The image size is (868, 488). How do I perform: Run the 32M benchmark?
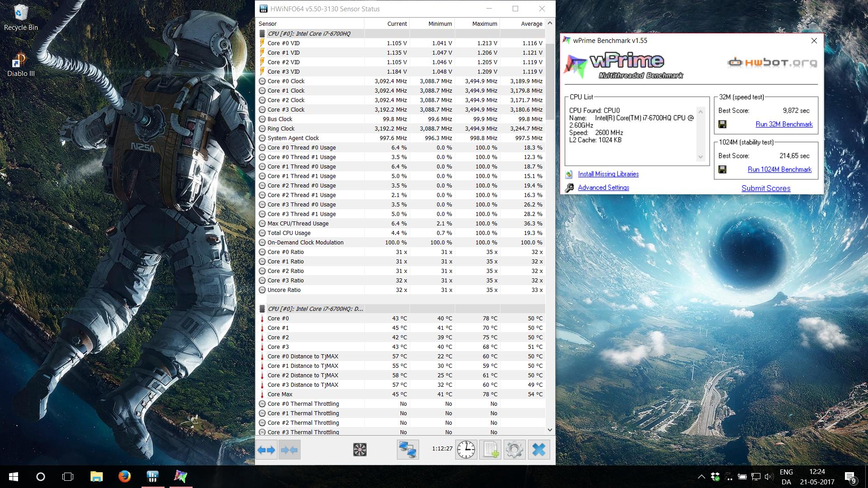click(784, 124)
